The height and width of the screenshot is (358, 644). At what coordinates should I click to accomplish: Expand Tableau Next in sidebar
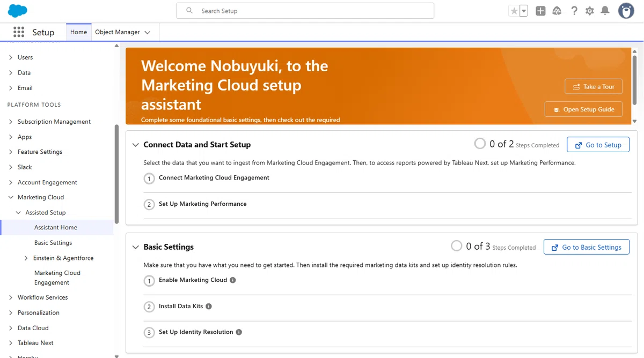(11, 343)
